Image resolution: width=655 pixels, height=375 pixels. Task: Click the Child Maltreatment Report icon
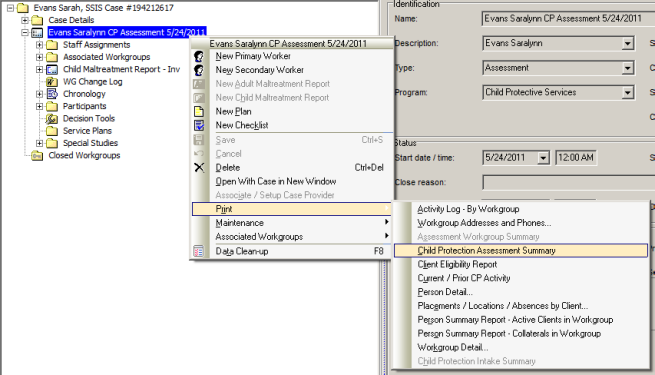coord(52,69)
